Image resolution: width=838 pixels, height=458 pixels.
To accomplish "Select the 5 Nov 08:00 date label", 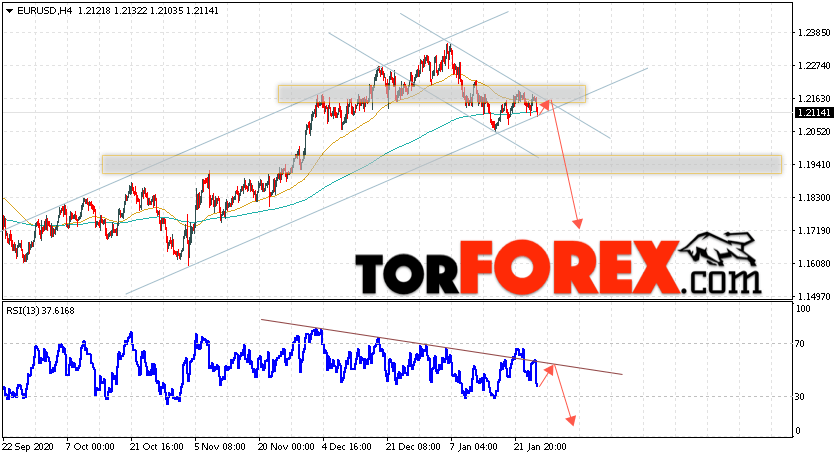I will click(x=220, y=447).
